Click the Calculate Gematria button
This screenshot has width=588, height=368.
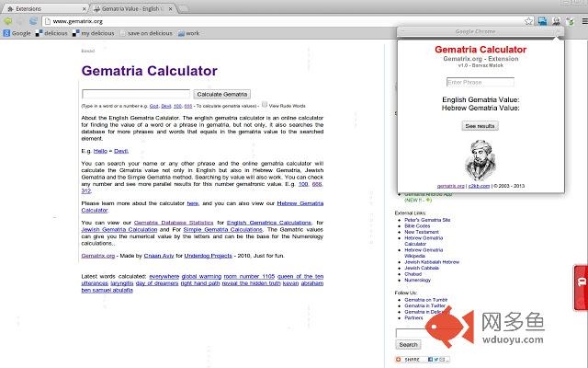click(222, 94)
